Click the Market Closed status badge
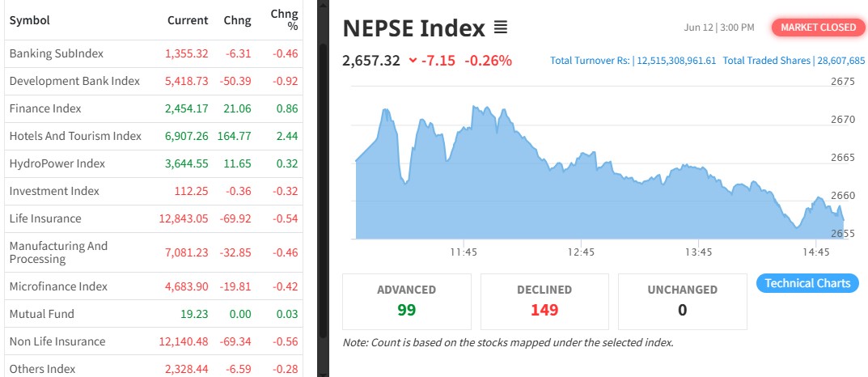Image resolution: width=868 pixels, height=377 pixels. click(x=818, y=28)
